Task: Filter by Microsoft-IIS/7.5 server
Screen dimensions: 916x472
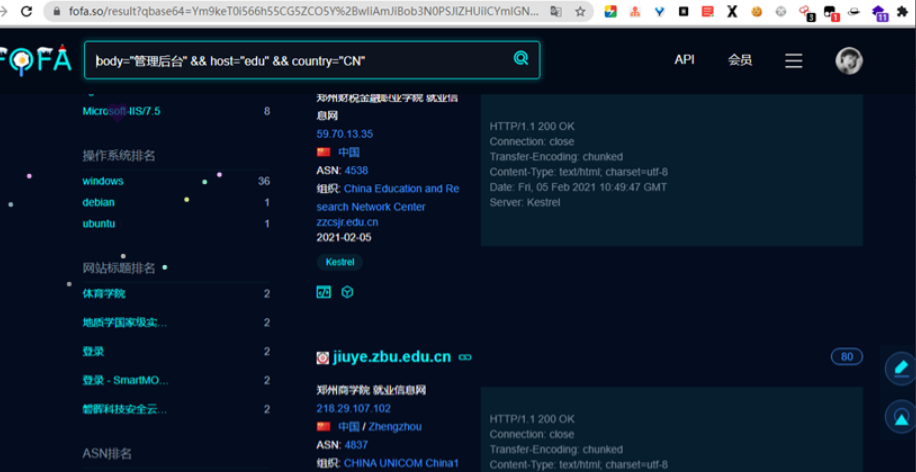Action: (x=122, y=111)
